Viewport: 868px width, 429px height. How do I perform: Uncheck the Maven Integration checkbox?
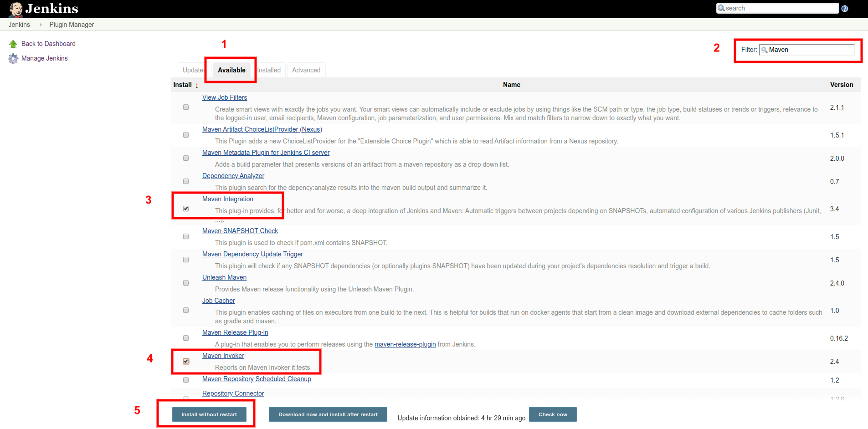186,209
